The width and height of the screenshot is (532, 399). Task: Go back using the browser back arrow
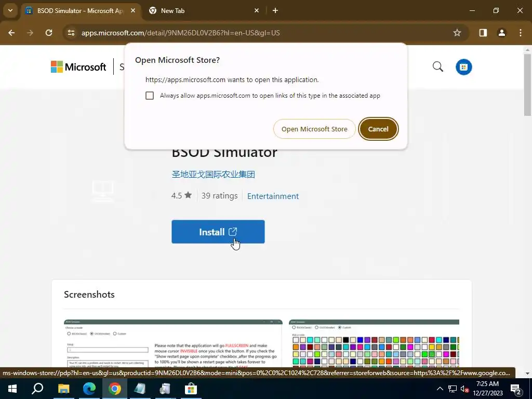(x=11, y=33)
